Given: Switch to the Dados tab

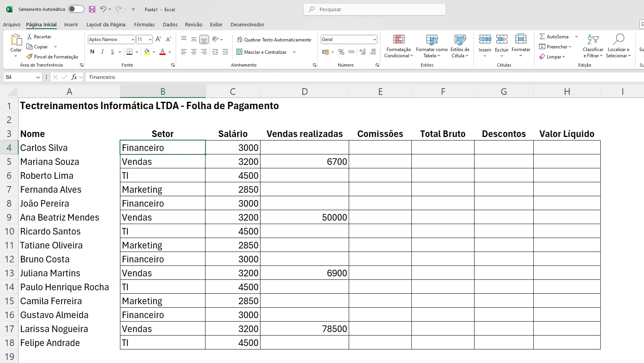Looking at the screenshot, I should pos(170,24).
